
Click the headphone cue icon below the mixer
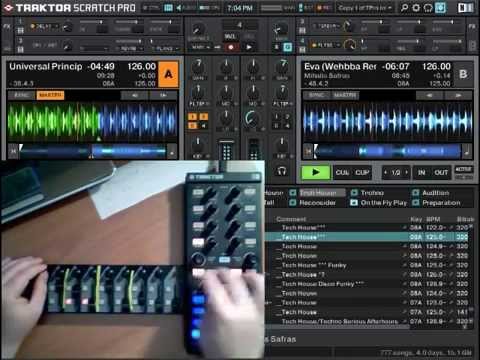coord(282,171)
